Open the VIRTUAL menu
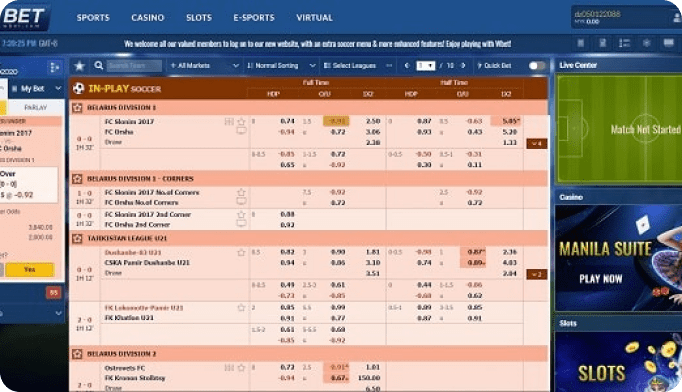The image size is (682, 392). (314, 18)
